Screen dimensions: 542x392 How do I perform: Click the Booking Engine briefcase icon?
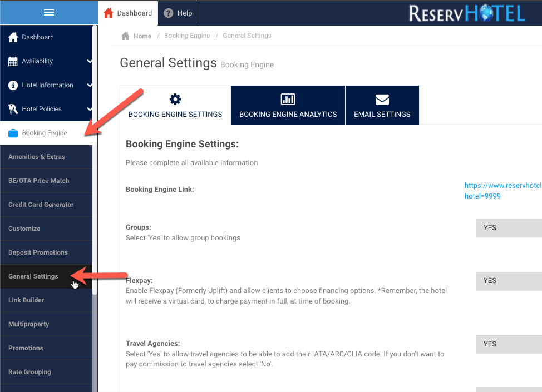(x=13, y=133)
